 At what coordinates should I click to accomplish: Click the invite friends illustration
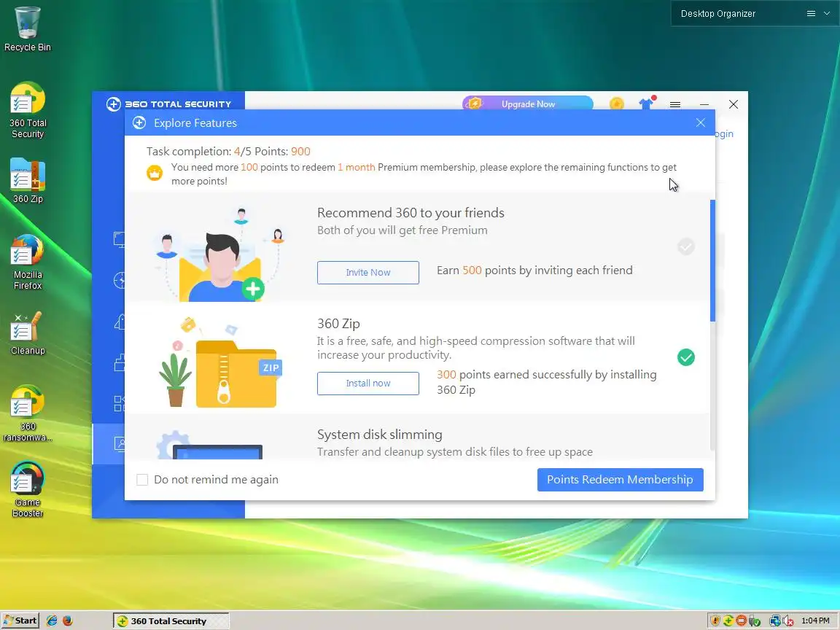click(x=219, y=253)
